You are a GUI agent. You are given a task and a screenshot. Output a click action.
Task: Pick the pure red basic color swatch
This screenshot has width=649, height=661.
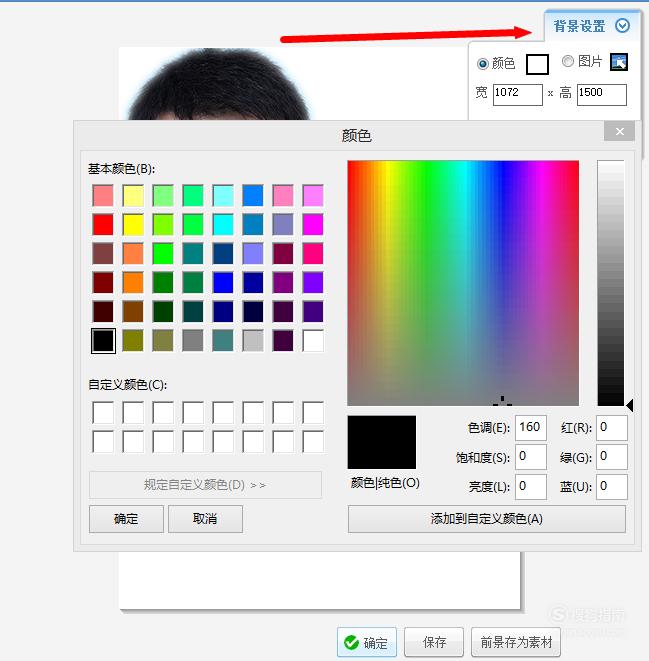click(103, 224)
